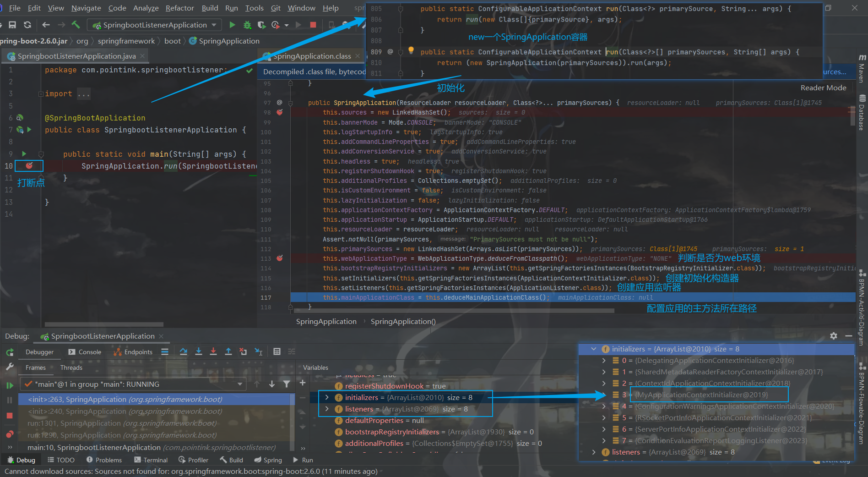This screenshot has height=477, width=868.
Task: Open the Maven side panel
Action: pos(862,69)
